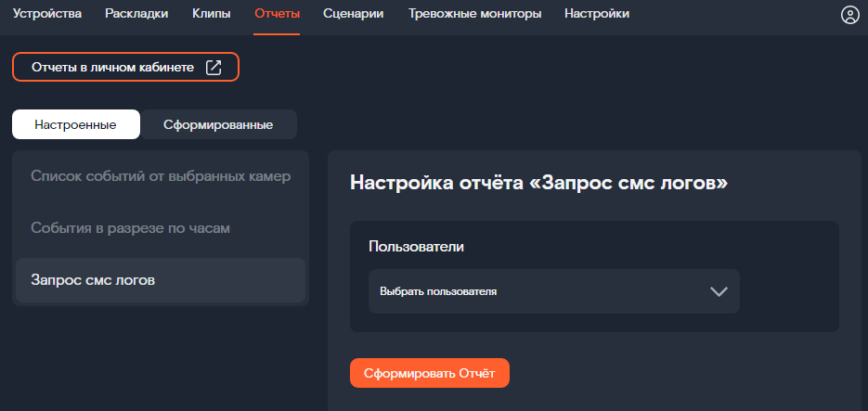Switch to the Раскладки tab
868x411 pixels.
(x=136, y=14)
